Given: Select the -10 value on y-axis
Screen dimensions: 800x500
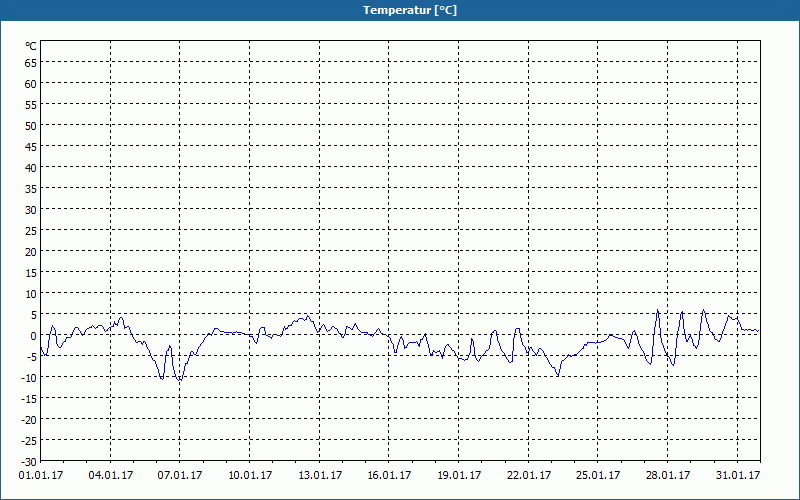Looking at the screenshot, I should point(29,378).
